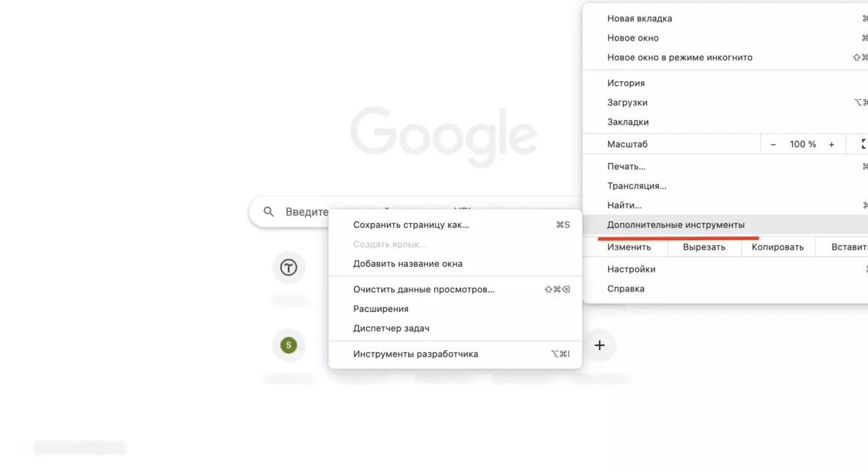Expand 'Дополнительные инструменты' submenu
Viewport: 868px width, 471px height.
coord(725,225)
